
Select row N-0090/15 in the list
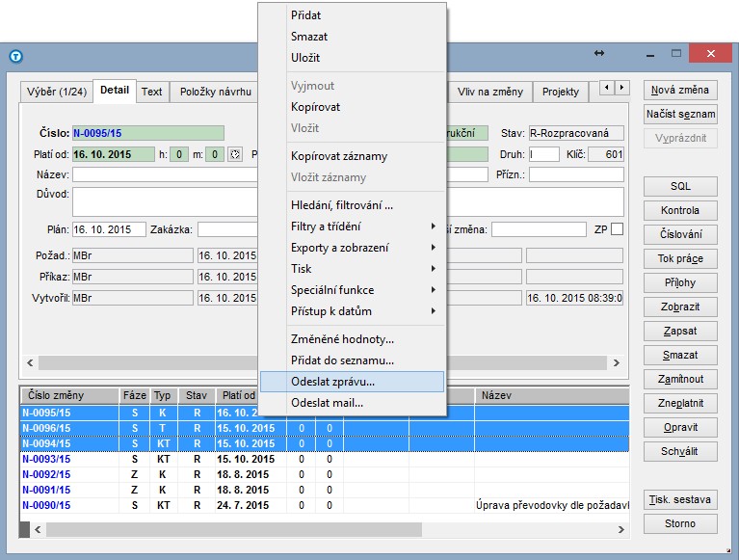tap(325, 505)
